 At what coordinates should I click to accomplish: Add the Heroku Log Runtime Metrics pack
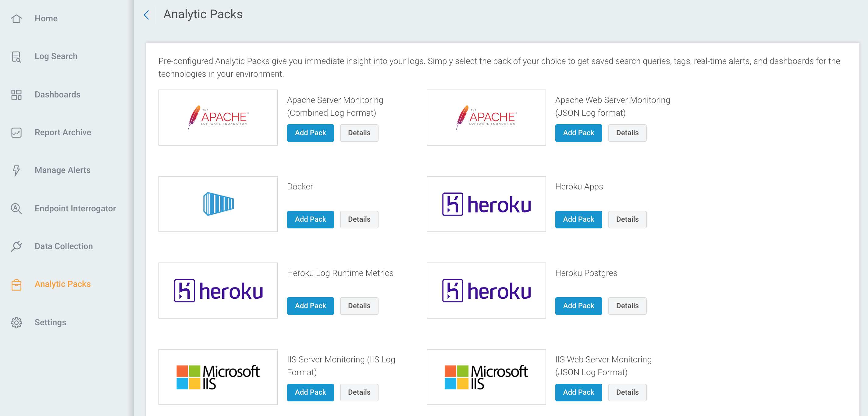[x=310, y=306]
